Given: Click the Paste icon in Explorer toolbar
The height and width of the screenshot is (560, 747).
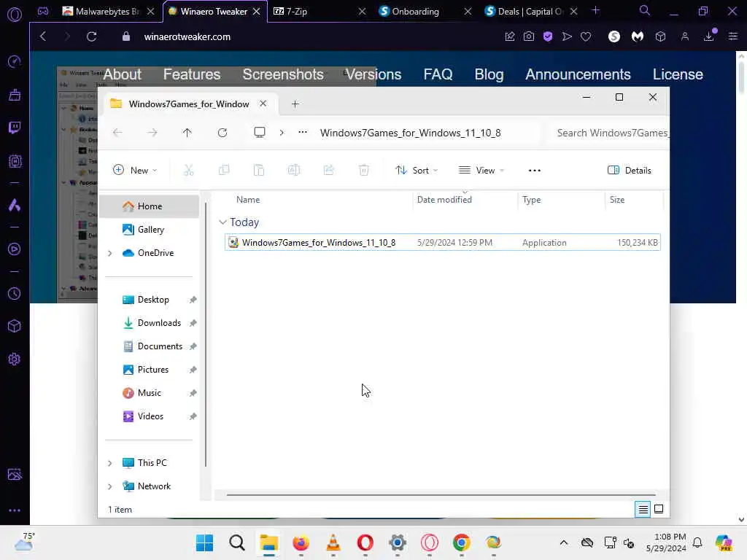Looking at the screenshot, I should (x=259, y=170).
